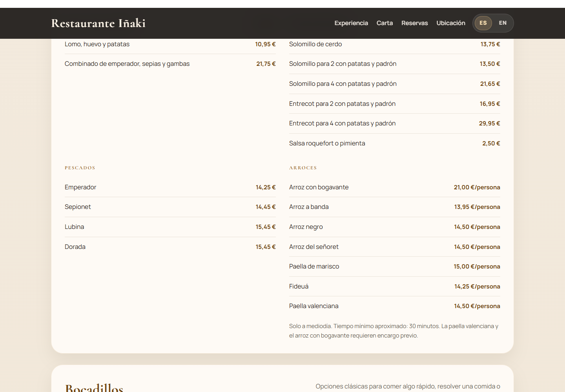This screenshot has height=392, width=565.
Task: Click the 21,75 € price
Action: [x=266, y=64]
